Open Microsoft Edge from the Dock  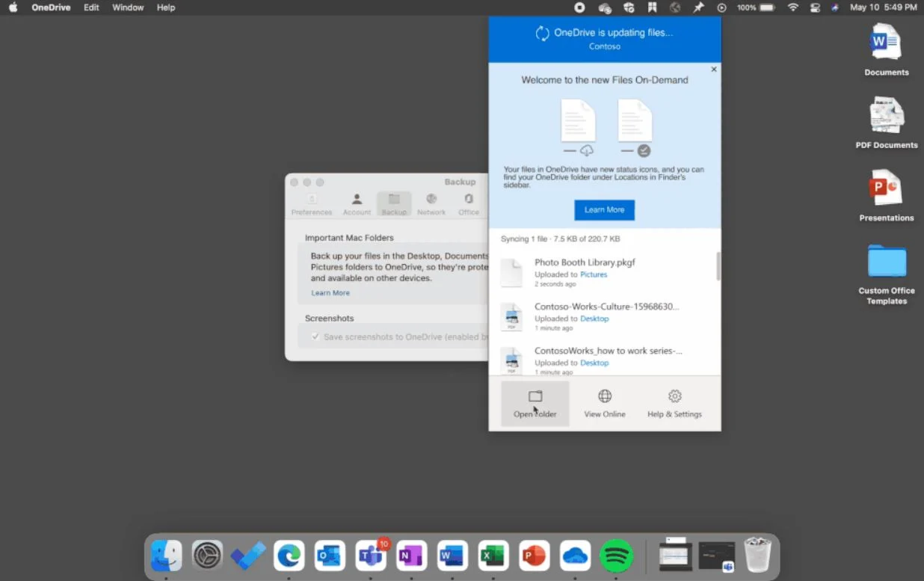tap(289, 556)
